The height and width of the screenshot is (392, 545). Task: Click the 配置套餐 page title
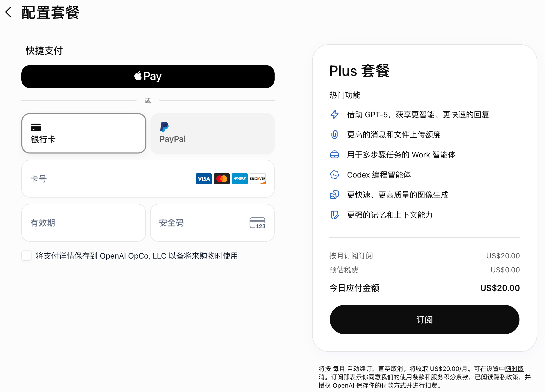click(51, 13)
